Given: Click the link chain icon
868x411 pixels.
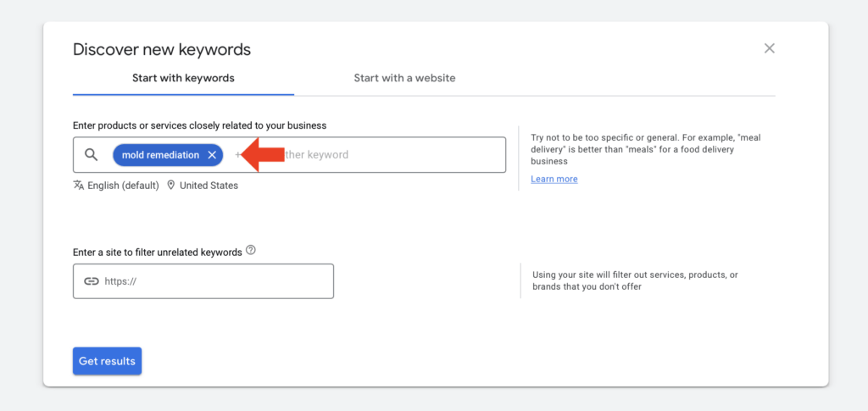Looking at the screenshot, I should (x=92, y=281).
